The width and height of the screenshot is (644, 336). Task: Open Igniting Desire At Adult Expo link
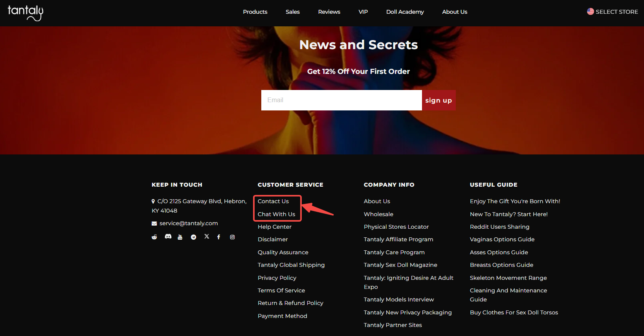point(409,282)
